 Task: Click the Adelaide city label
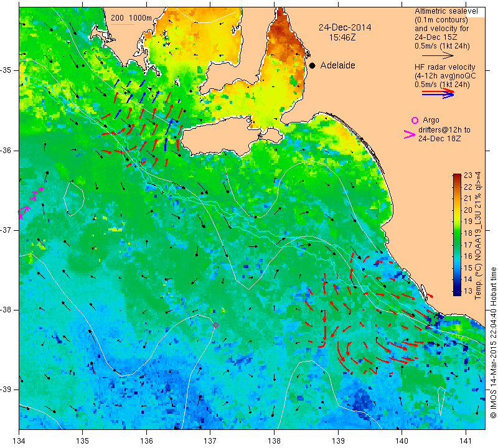click(337, 65)
